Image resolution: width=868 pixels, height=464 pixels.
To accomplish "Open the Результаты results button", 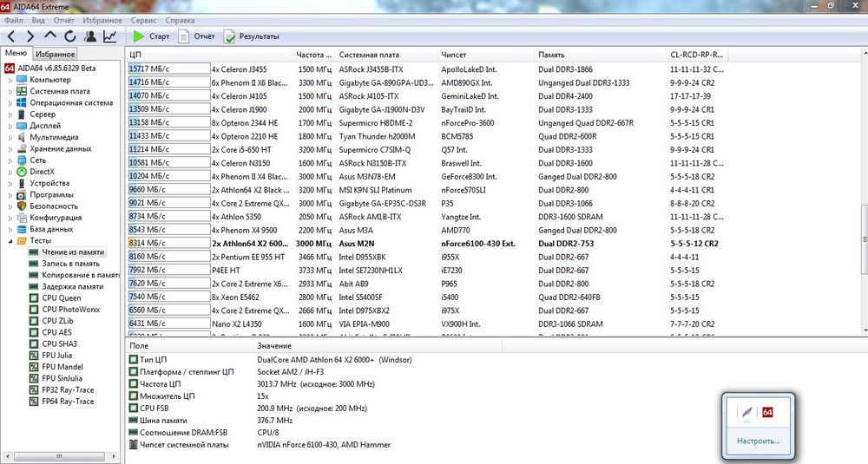I will pyautogui.click(x=252, y=36).
